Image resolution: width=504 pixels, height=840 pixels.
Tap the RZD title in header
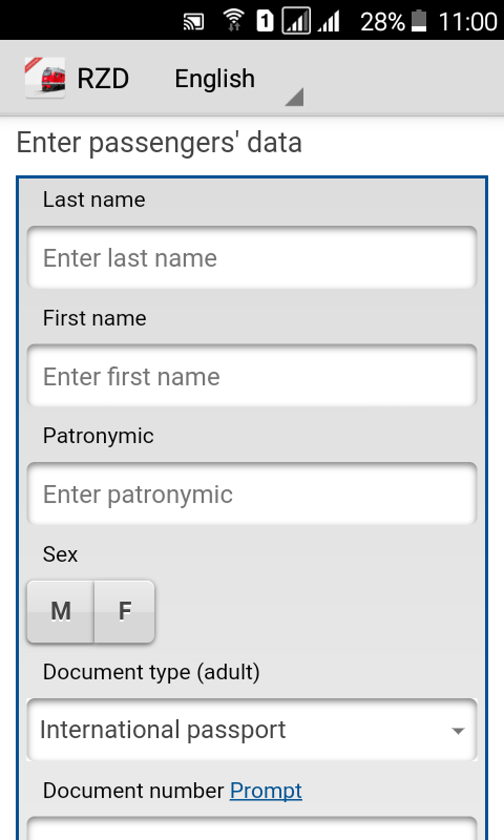pyautogui.click(x=103, y=79)
